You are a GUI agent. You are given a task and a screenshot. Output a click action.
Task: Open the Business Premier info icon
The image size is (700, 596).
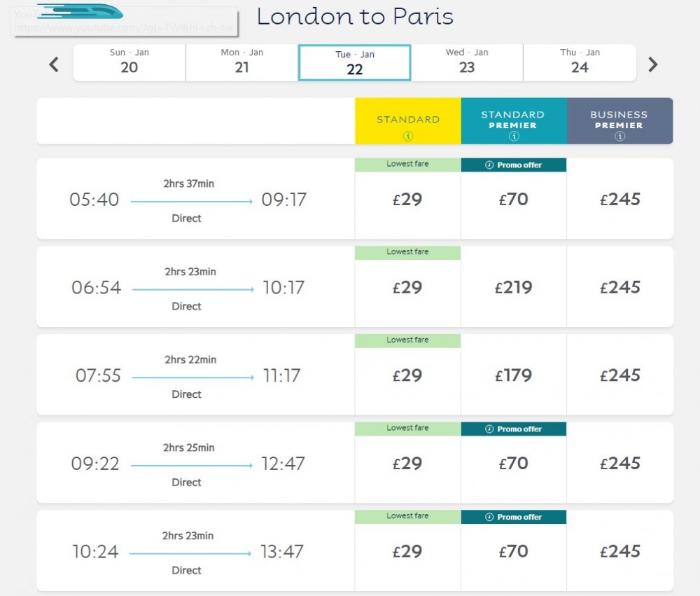click(619, 134)
